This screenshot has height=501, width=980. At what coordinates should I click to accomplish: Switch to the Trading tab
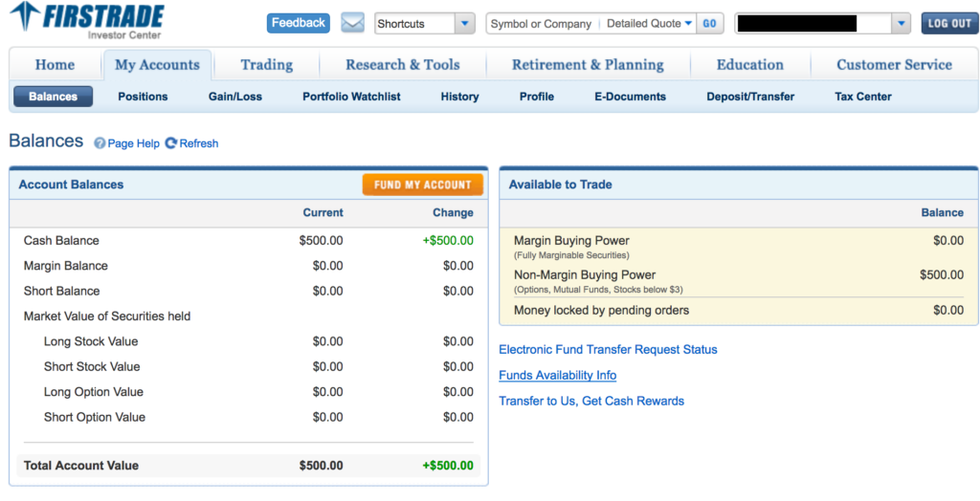266,65
